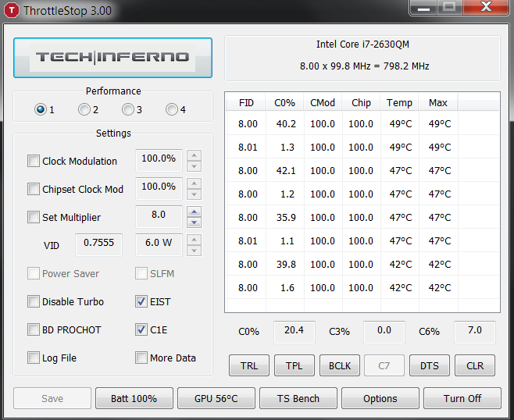Enable BD PROCHOT checkbox

coord(33,329)
